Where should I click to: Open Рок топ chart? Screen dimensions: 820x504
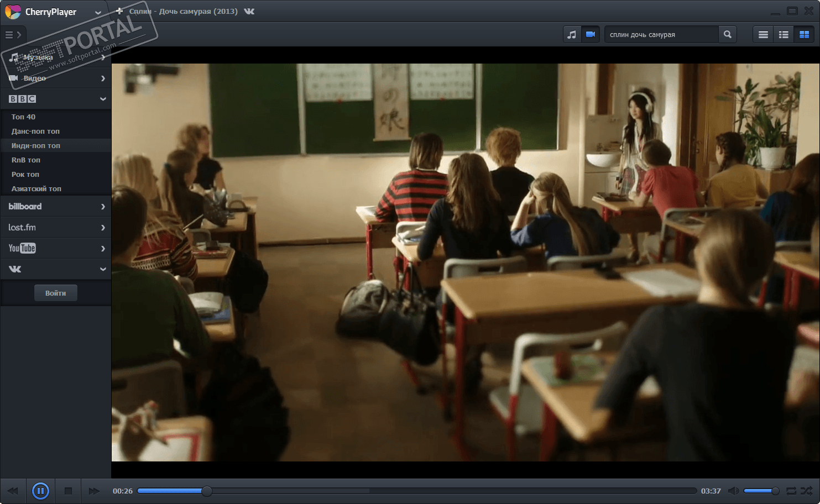point(55,174)
